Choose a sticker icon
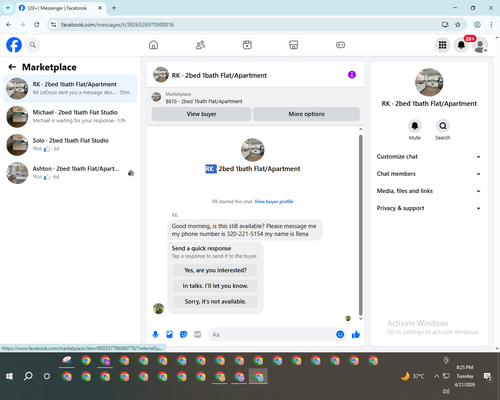The width and height of the screenshot is (500, 400). coord(183,334)
